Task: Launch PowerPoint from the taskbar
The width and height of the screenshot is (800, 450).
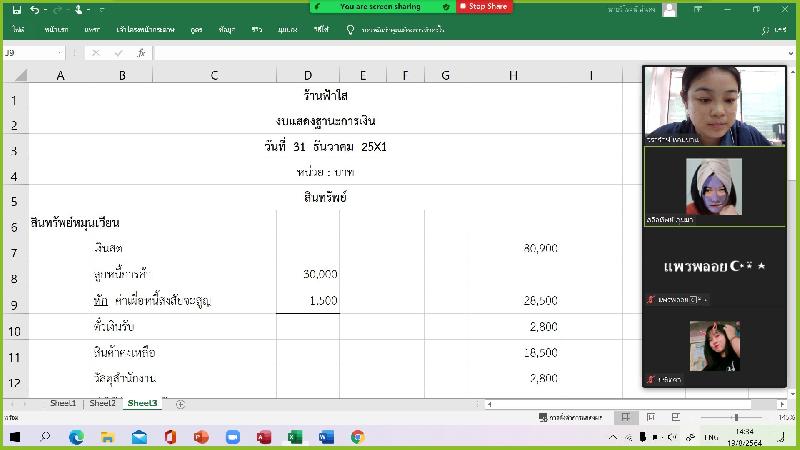Action: pyautogui.click(x=200, y=437)
